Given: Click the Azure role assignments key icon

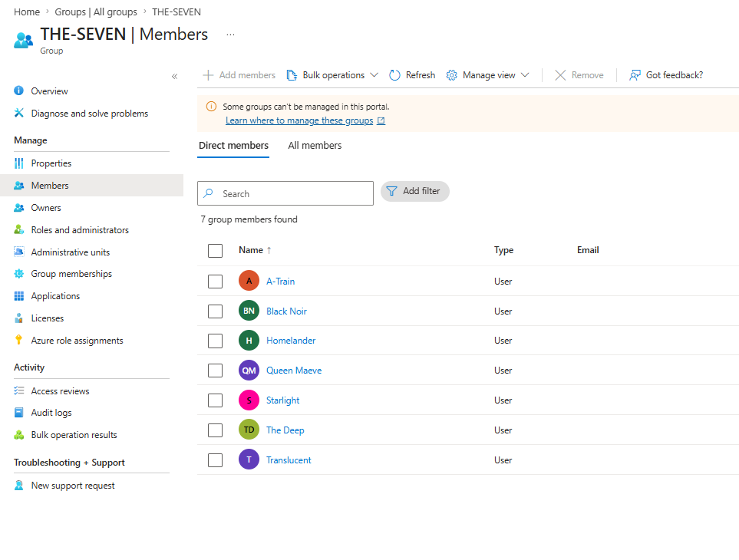Looking at the screenshot, I should point(19,340).
